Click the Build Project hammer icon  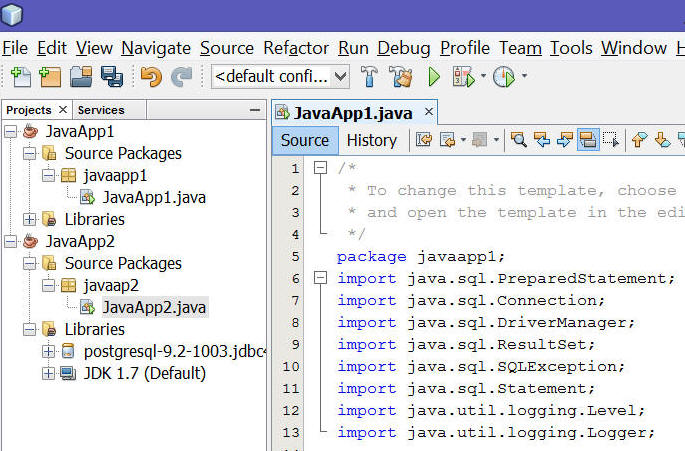(x=369, y=76)
